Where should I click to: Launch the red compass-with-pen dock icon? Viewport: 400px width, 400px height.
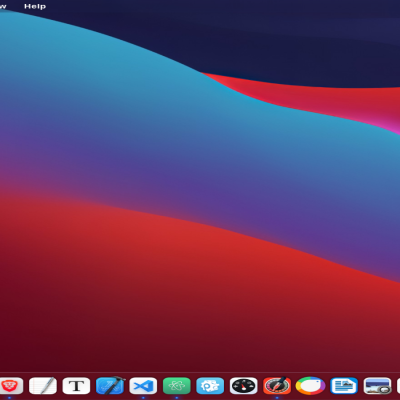pos(277,386)
